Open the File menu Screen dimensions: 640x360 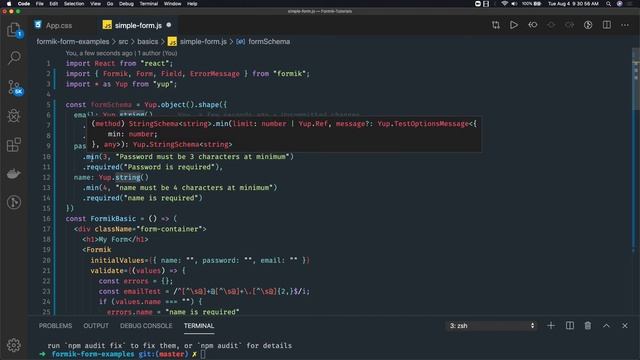click(x=40, y=4)
